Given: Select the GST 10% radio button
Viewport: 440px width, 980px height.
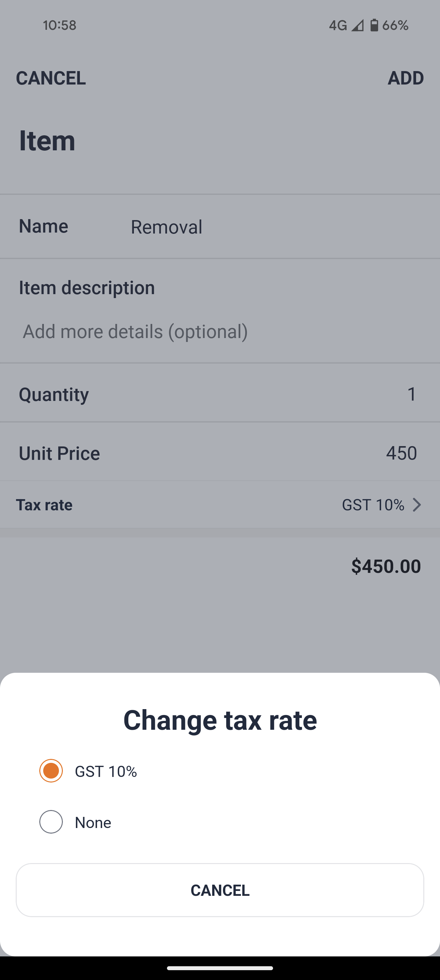Looking at the screenshot, I should (x=51, y=771).
